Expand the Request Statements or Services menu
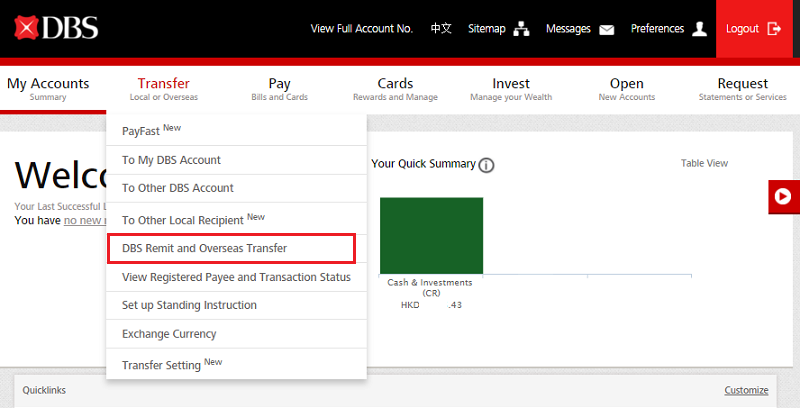 [x=742, y=89]
